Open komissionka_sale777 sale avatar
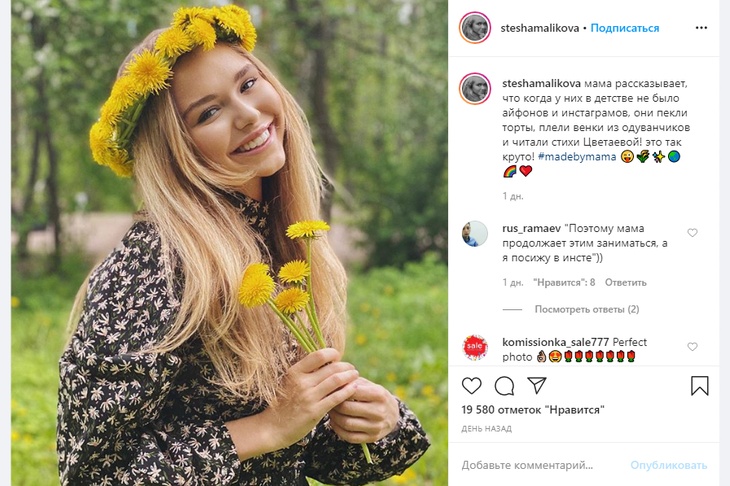The width and height of the screenshot is (730, 486). pyautogui.click(x=474, y=347)
